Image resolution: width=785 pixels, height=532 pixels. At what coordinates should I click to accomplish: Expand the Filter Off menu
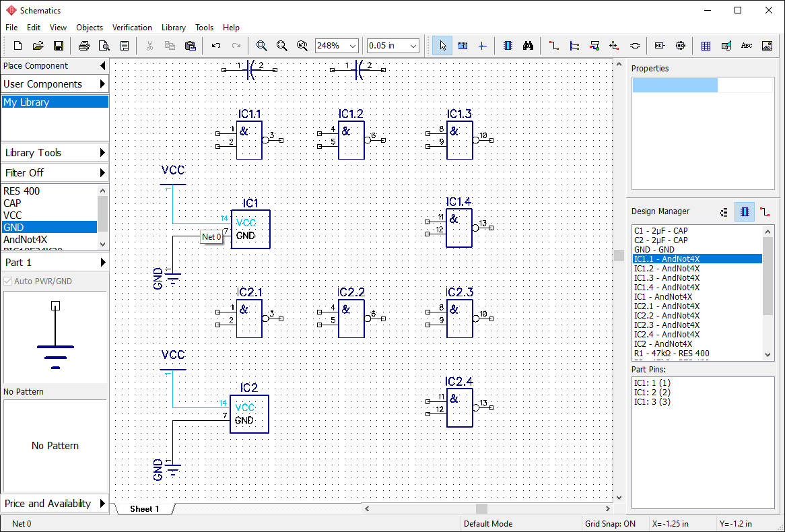pos(55,172)
